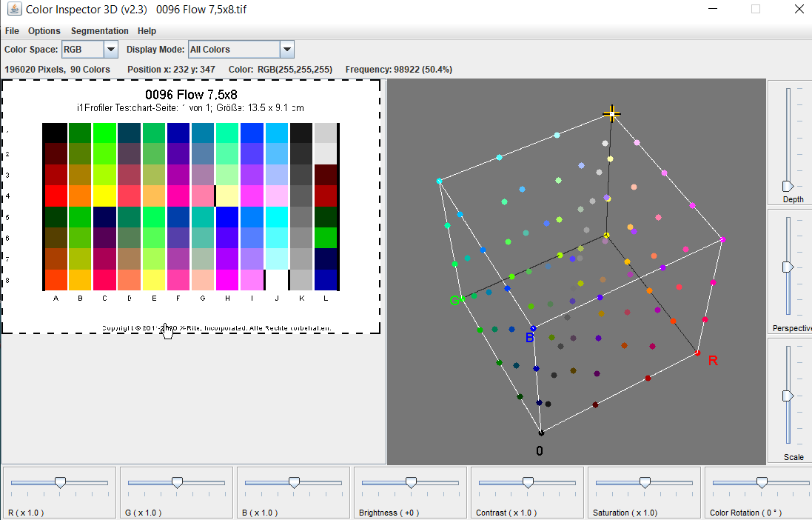The width and height of the screenshot is (812, 520).
Task: Open the Display Mode dropdown arrow
Action: [287, 49]
